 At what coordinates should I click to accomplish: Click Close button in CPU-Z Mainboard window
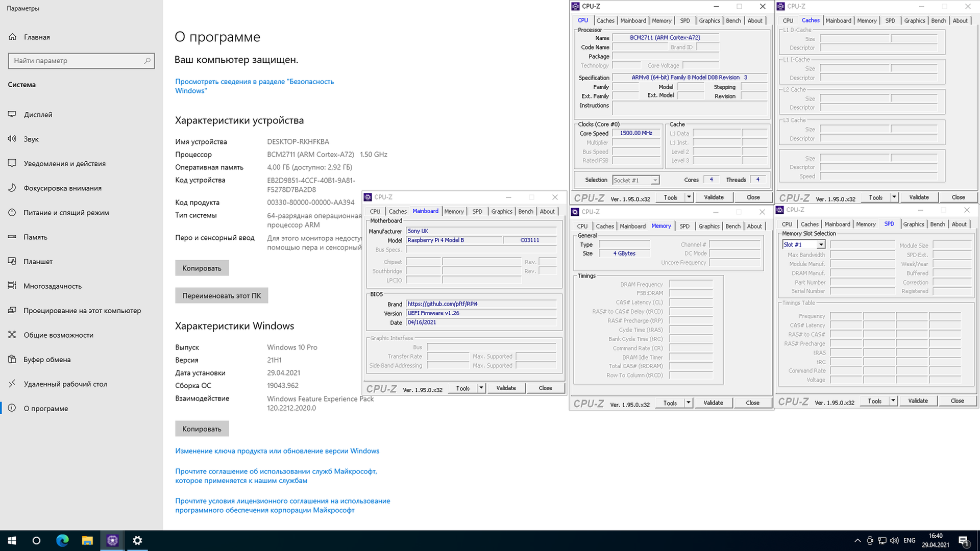point(545,388)
